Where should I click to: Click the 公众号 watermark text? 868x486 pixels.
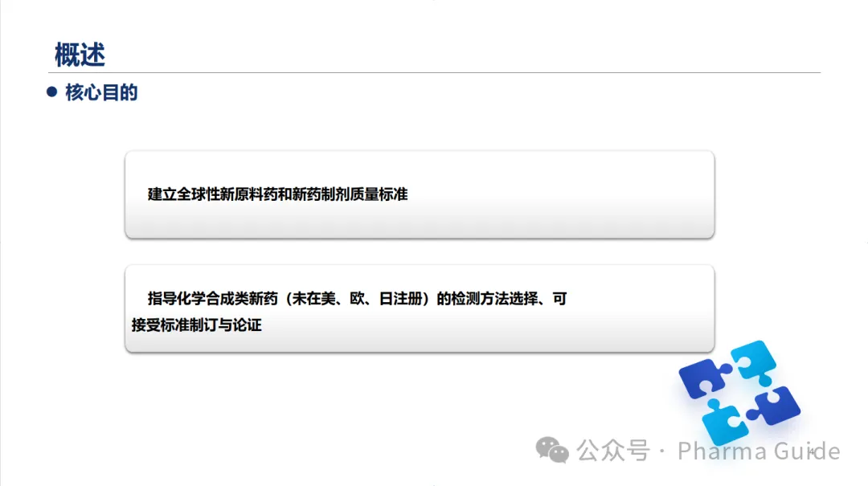[612, 451]
